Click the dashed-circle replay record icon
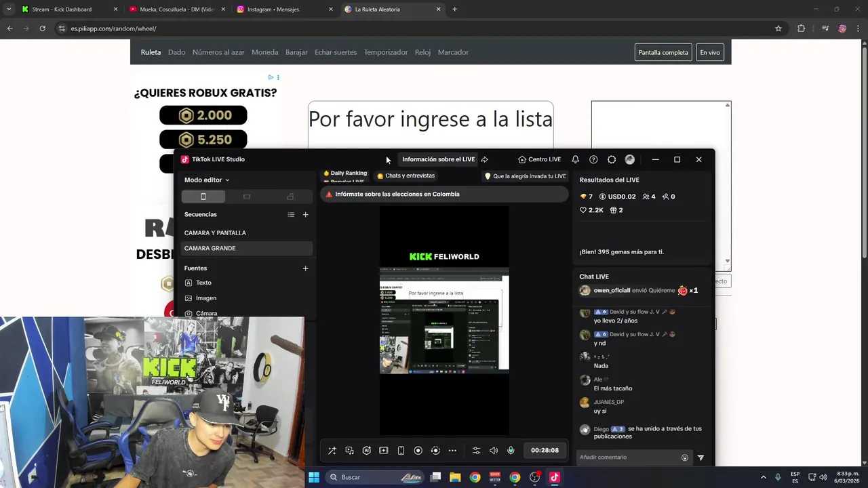The width and height of the screenshot is (868, 488). [435, 451]
